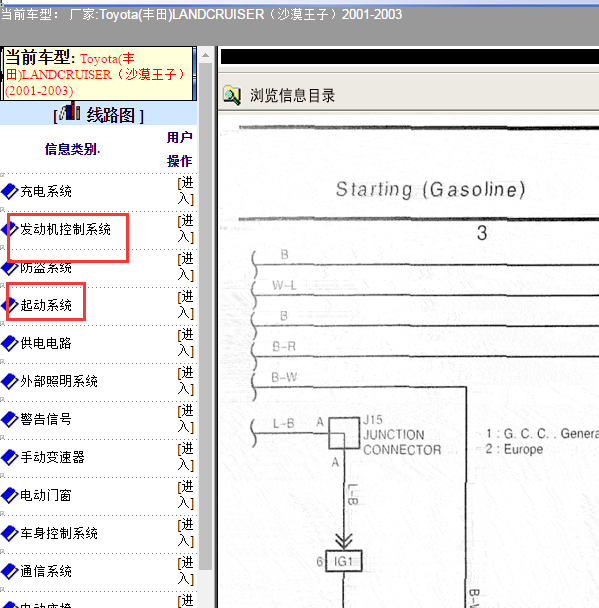Click the 用户操作 column header

180,149
